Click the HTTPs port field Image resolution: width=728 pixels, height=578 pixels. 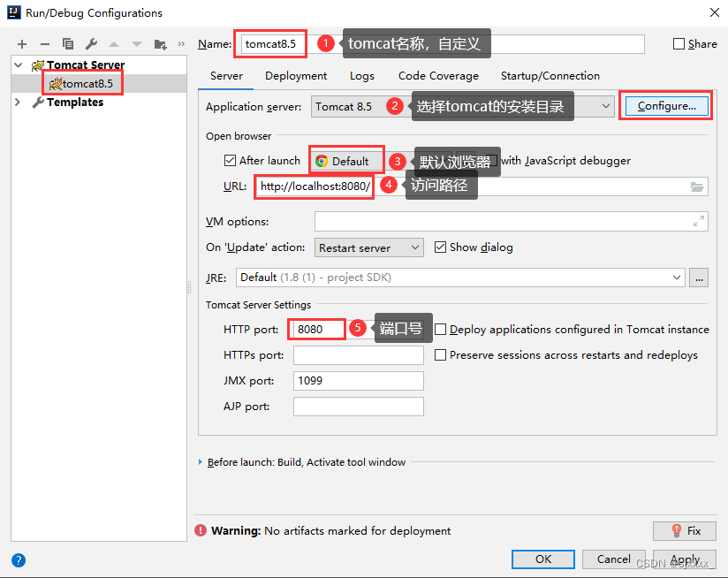(x=359, y=355)
